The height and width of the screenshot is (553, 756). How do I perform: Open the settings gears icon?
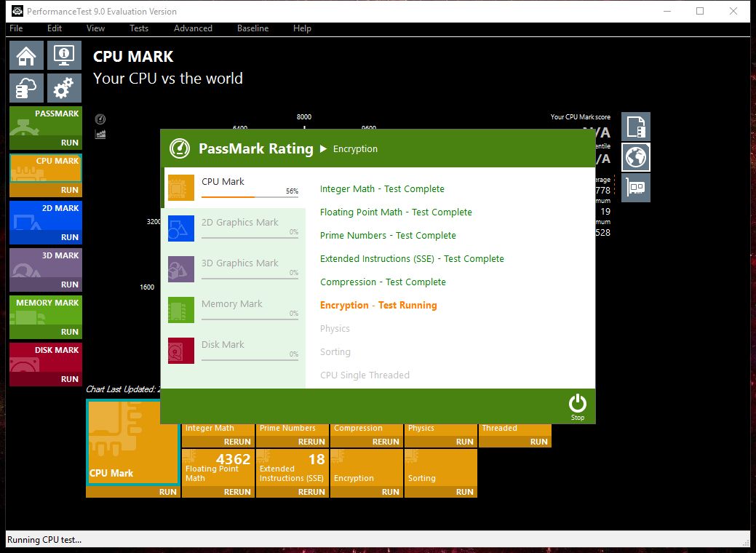coord(64,88)
